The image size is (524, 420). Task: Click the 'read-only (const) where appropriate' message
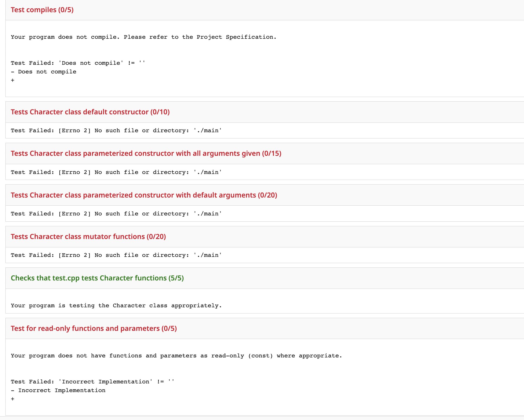pyautogui.click(x=176, y=356)
